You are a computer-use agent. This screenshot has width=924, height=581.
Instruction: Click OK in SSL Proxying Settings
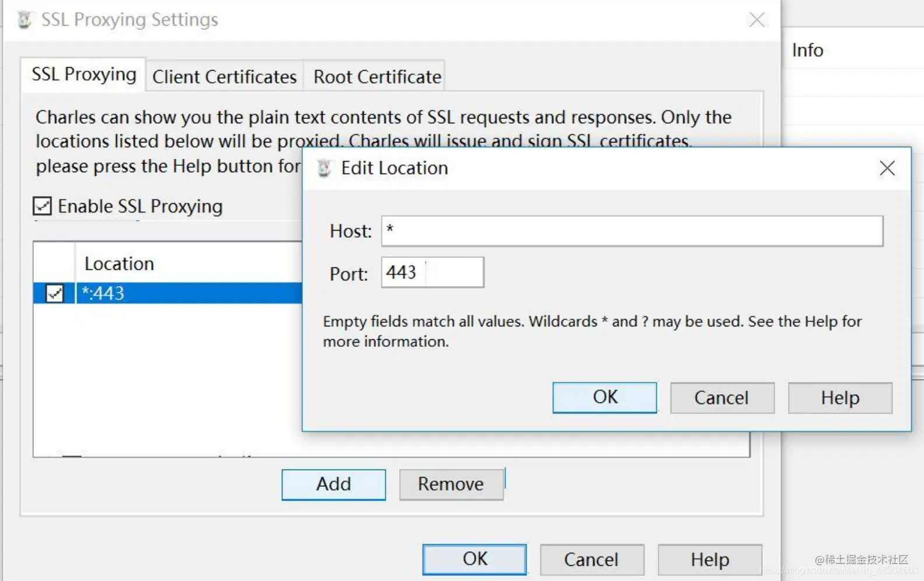point(475,559)
